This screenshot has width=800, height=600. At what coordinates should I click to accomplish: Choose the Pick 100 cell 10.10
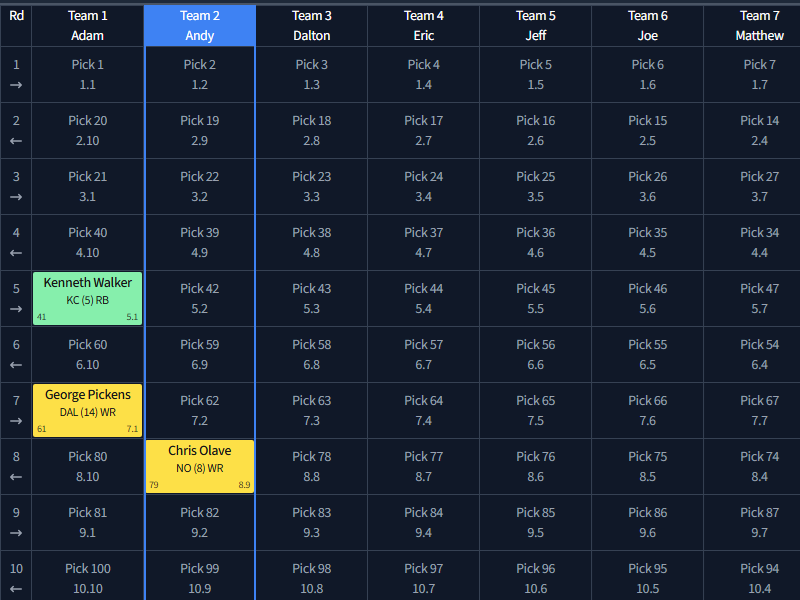(88, 578)
